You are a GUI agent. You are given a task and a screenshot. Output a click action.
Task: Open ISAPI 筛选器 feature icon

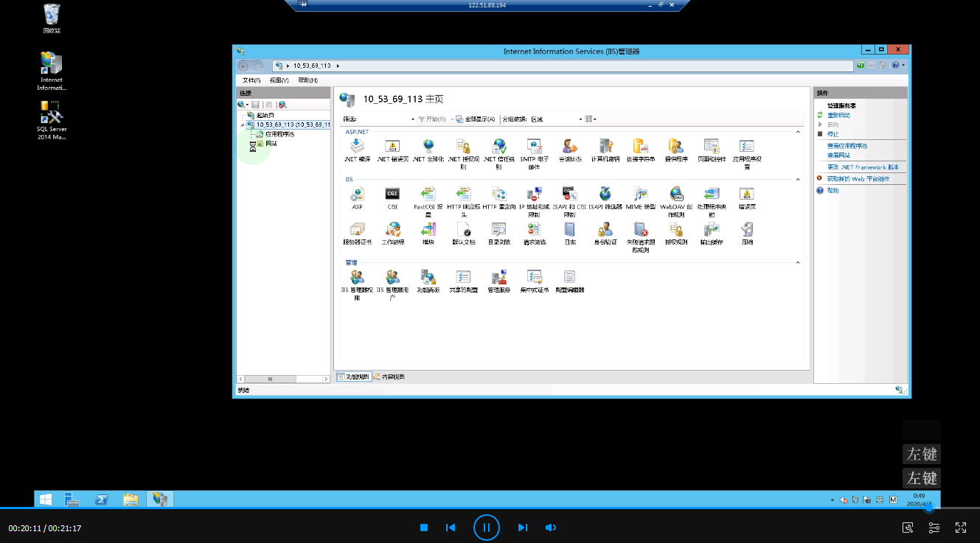605,195
